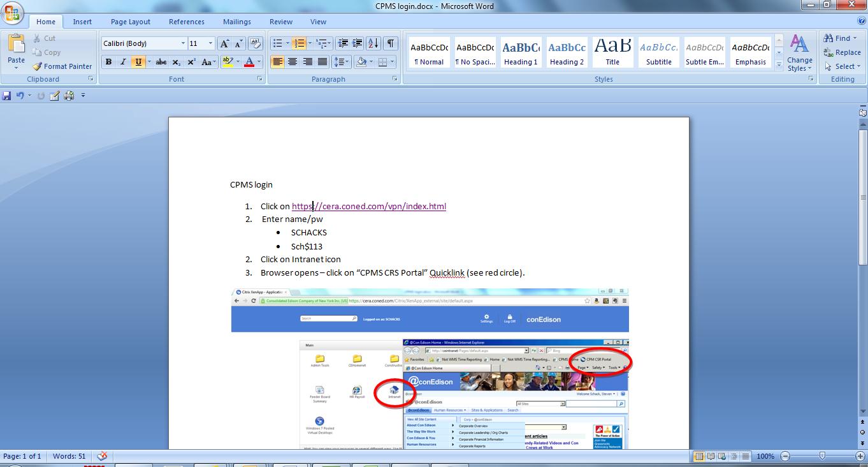
Task: Toggle Bold formatting
Action: (x=108, y=62)
